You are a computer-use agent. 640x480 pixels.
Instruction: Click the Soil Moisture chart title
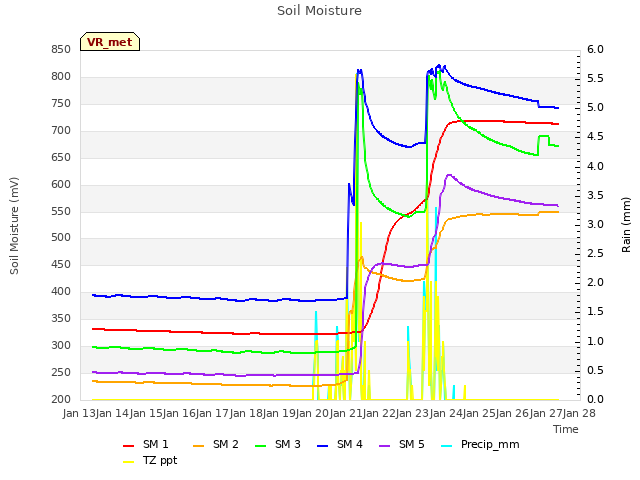(x=319, y=11)
